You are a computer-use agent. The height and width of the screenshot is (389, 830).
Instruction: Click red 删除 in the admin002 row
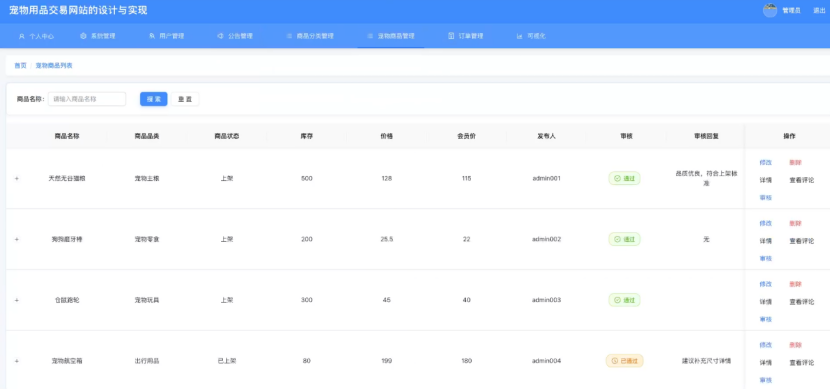click(795, 223)
